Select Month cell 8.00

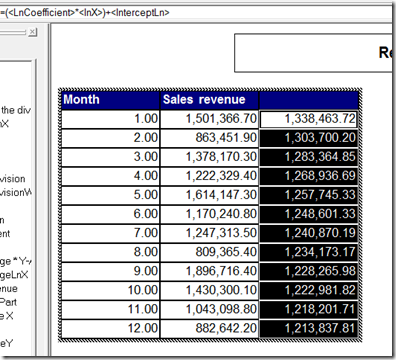click(x=110, y=252)
